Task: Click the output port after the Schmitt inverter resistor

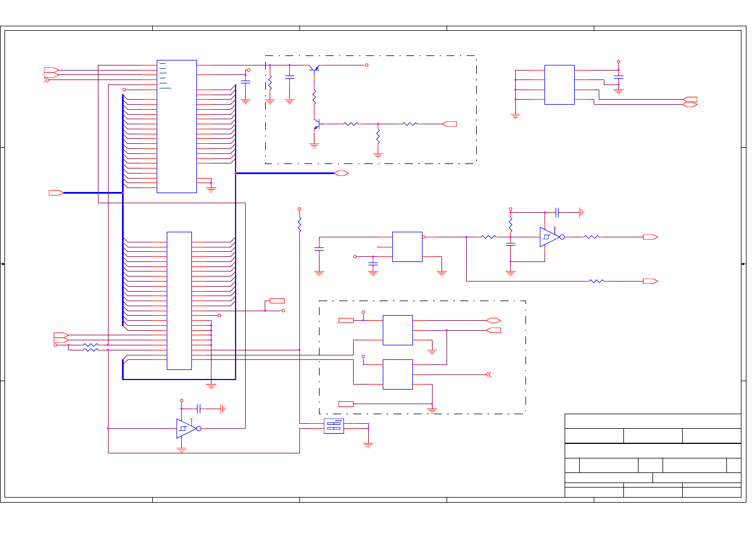Action: click(650, 237)
